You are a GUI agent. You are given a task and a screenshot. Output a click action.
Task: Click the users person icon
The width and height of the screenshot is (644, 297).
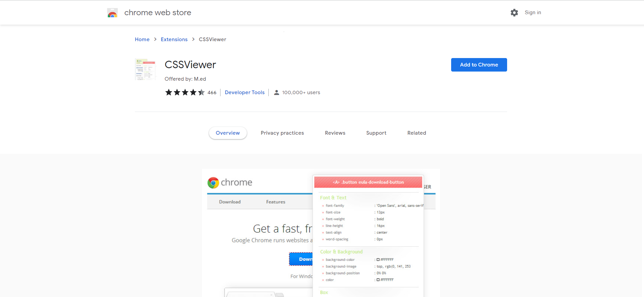tap(276, 92)
